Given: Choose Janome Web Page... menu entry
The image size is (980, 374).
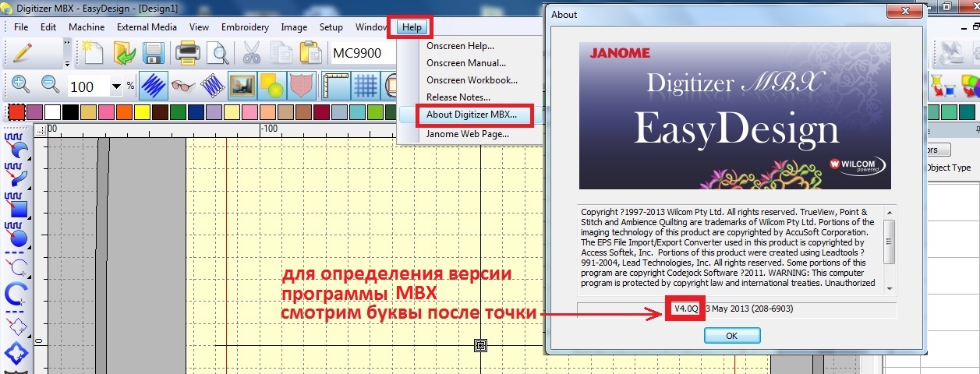Looking at the screenshot, I should pos(469,134).
